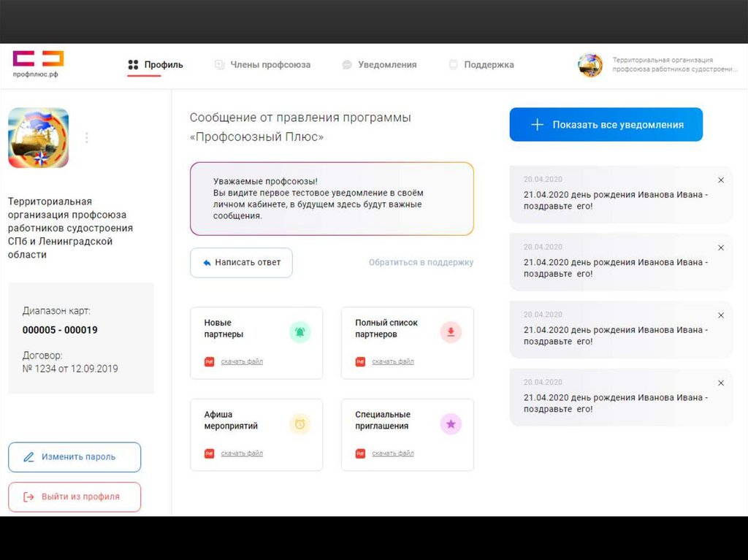Click PDF icon in Новые партнеры card
748x560 pixels.
point(210,362)
